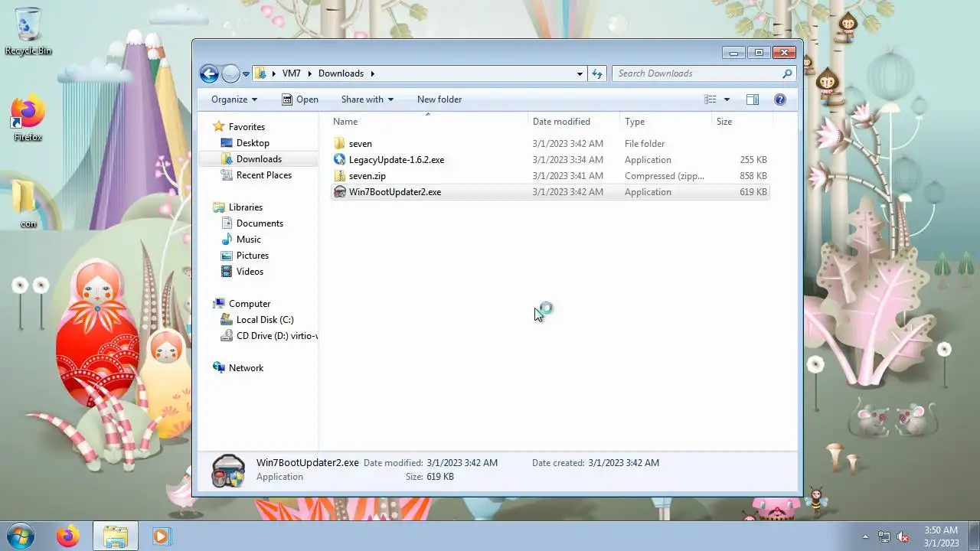Click the muted volume tray icon
Viewport: 980px width, 551px height.
(903, 536)
